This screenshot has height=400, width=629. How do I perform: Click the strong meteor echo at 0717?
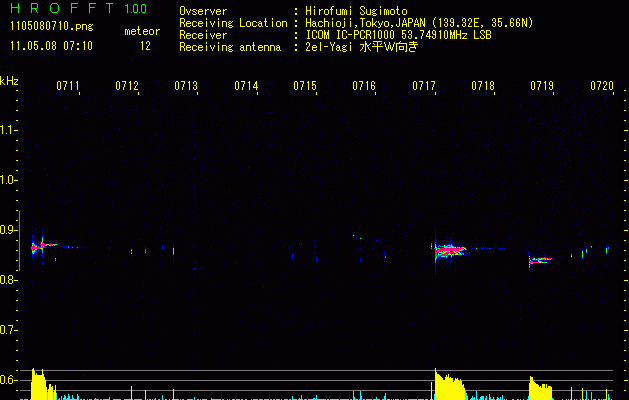pyautogui.click(x=449, y=250)
